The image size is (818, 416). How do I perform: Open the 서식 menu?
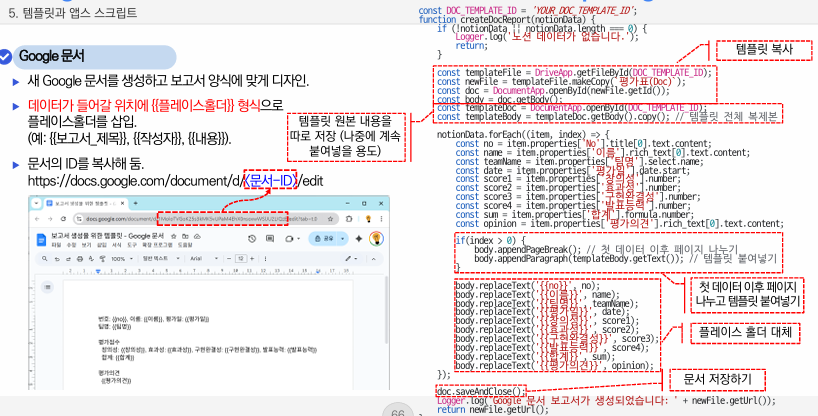(x=117, y=245)
